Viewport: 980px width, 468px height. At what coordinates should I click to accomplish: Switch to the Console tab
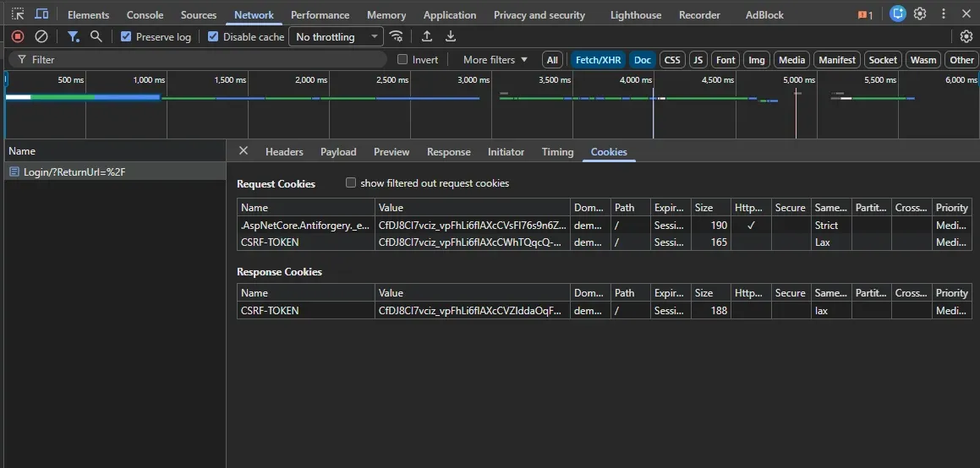click(x=145, y=15)
